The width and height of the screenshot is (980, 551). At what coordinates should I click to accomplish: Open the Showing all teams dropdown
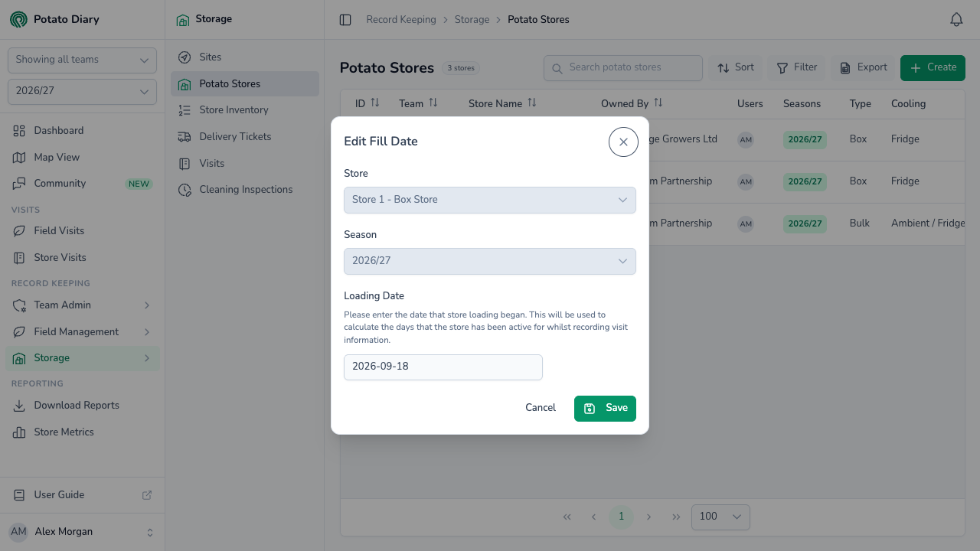(82, 60)
